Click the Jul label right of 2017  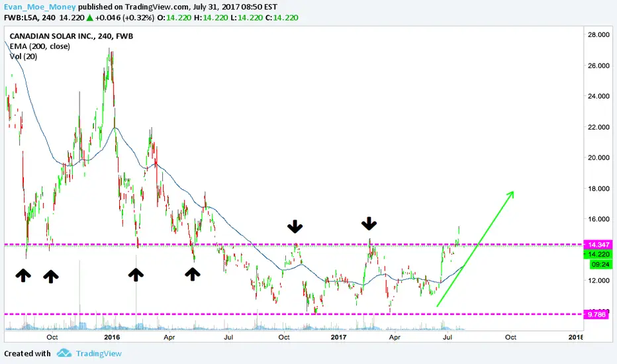click(447, 338)
